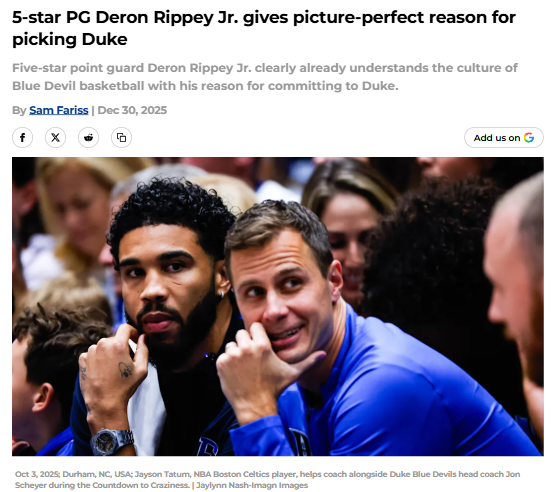
Task: Click the gray subheadline about Blue Devil basketball
Action: tap(265, 77)
